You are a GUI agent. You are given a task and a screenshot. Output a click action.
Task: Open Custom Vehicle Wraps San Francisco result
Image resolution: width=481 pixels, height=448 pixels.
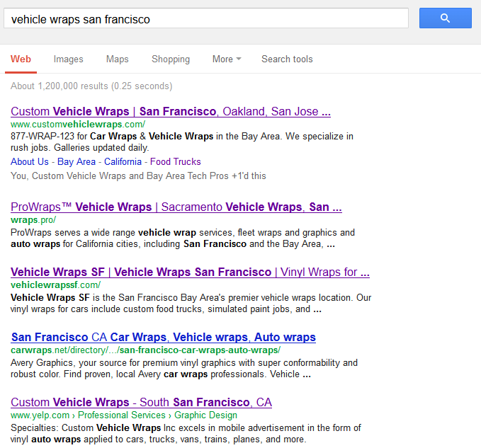171,112
